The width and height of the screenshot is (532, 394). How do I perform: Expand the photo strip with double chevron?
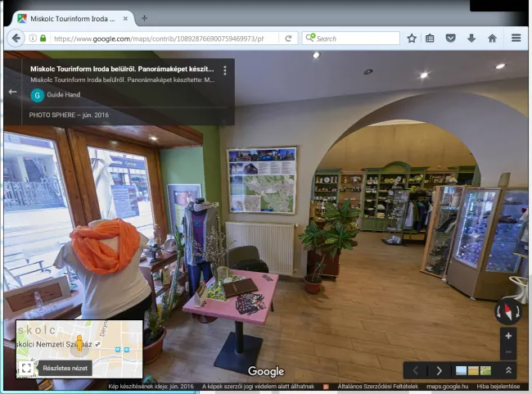[508, 370]
